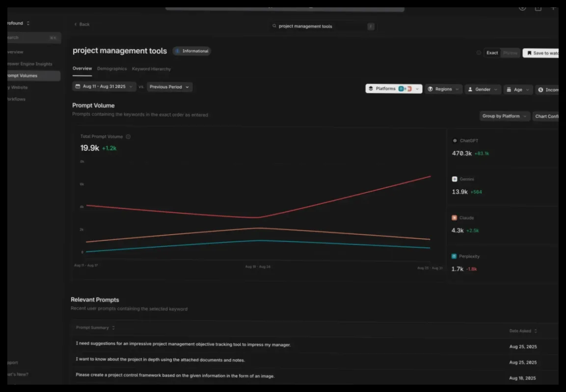Save keyword to watchlist
The height and width of the screenshot is (392, 566).
point(541,53)
